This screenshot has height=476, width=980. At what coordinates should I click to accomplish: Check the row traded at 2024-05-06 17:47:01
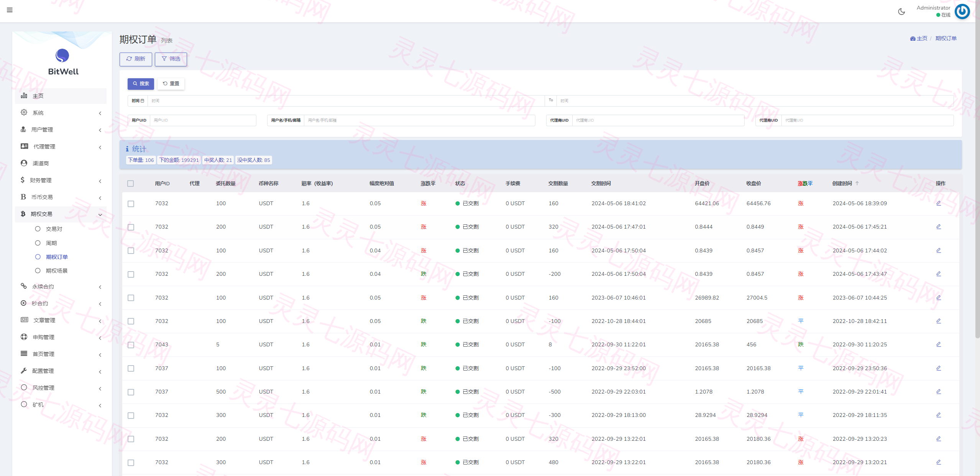point(131,227)
